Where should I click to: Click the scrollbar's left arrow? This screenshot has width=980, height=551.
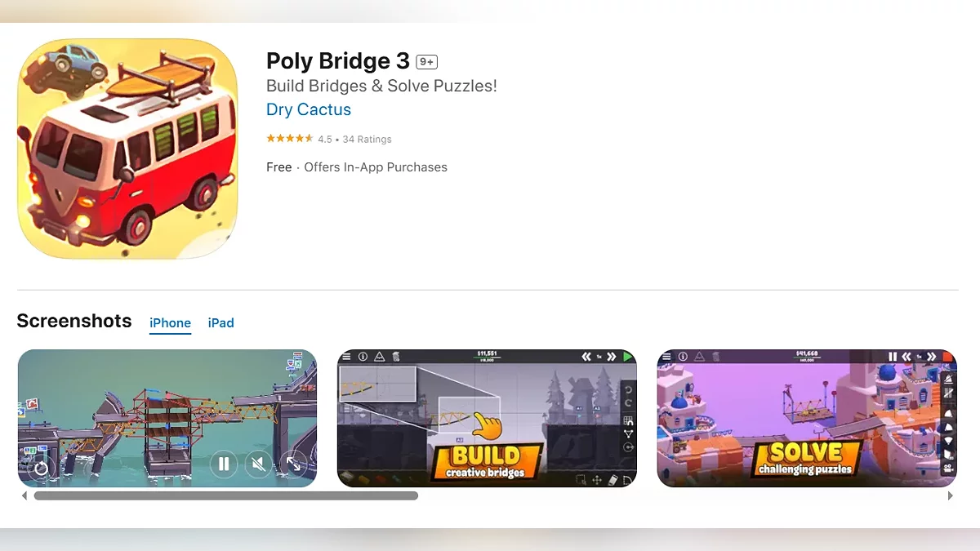point(24,495)
